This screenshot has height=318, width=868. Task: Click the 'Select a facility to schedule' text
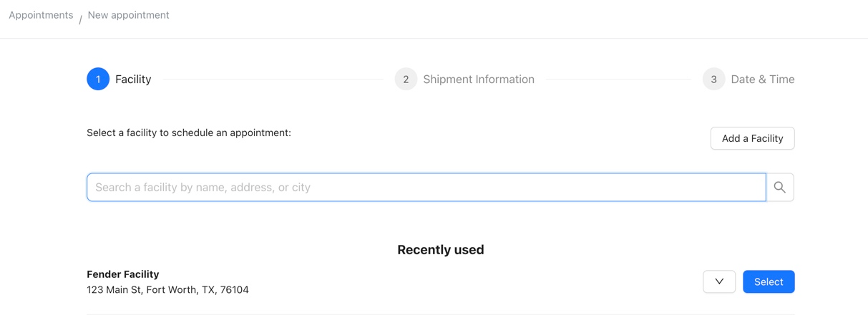[x=189, y=132]
